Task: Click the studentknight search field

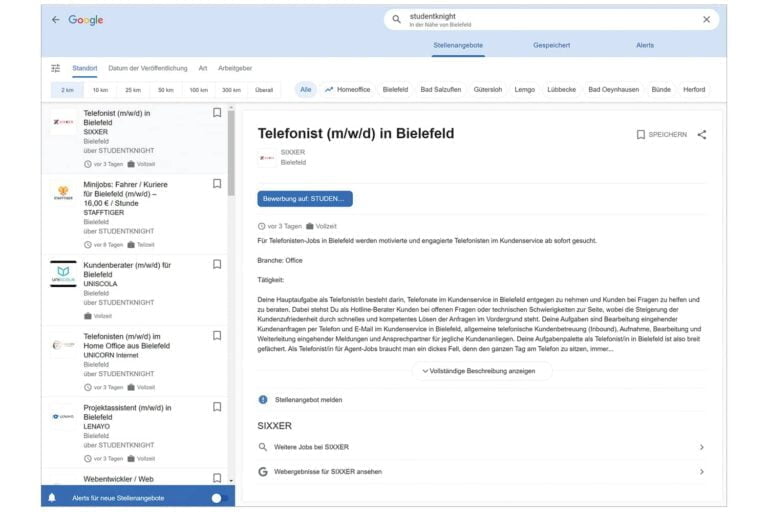Action: pos(550,19)
